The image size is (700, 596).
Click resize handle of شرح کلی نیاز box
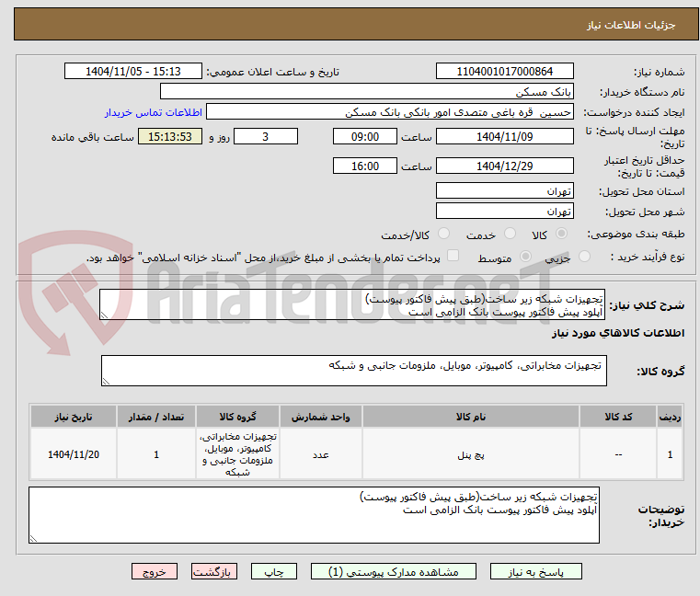[104, 315]
